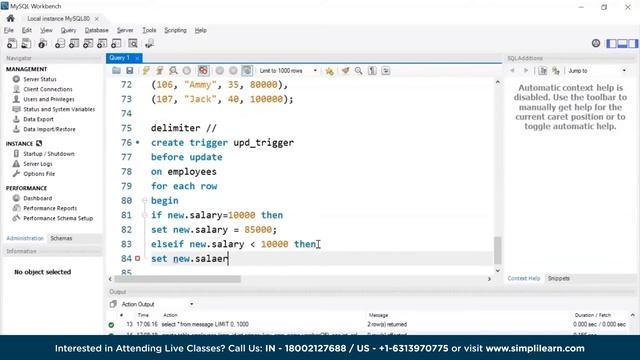The image size is (640, 360).
Task: Rollback transaction icon
Action: 233,71
